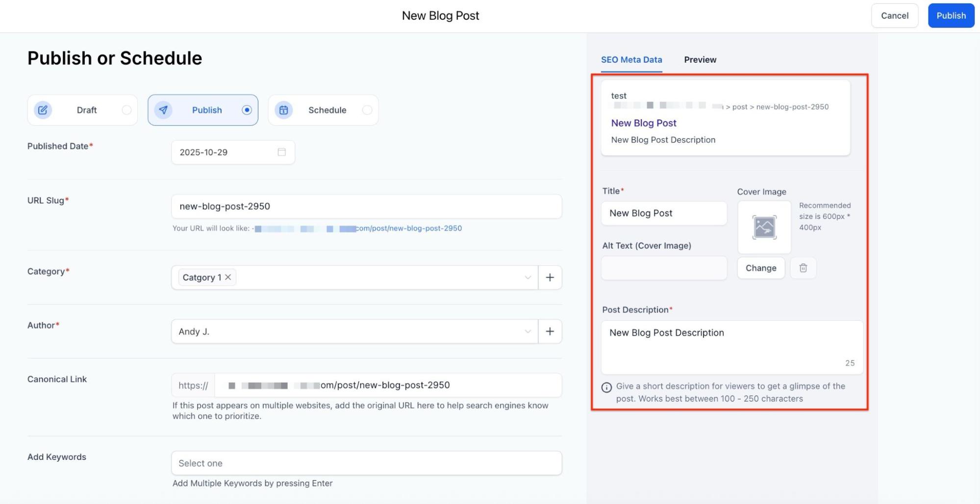Click the Cancel button

pyautogui.click(x=894, y=16)
